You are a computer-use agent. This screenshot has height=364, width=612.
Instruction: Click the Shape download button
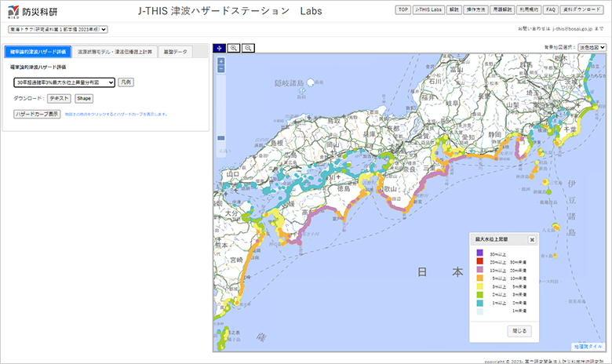point(84,98)
